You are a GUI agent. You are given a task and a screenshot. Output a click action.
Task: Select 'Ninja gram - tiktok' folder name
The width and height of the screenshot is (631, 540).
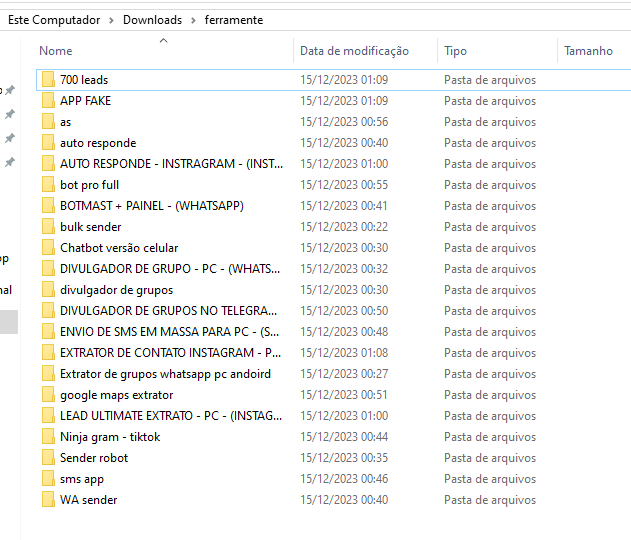110,437
